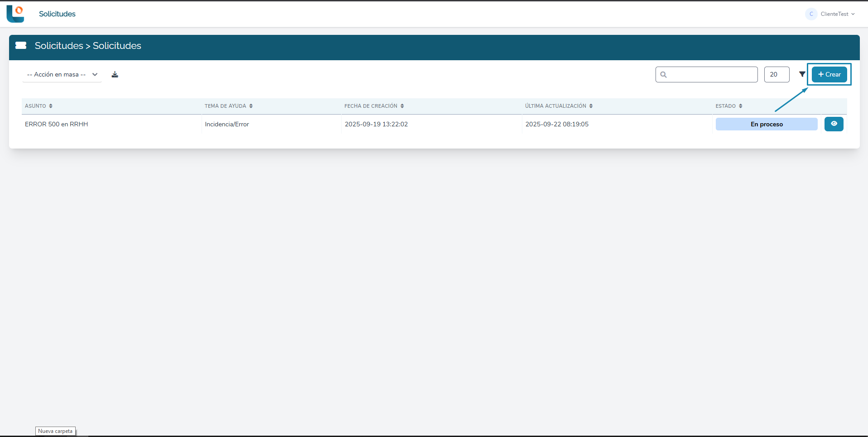Sort by Última Actualización column
This screenshot has height=437, width=868.
pyautogui.click(x=591, y=106)
